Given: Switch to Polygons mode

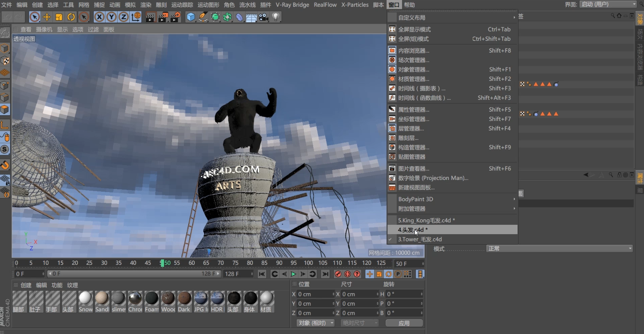Looking at the screenshot, I should click(x=5, y=110).
